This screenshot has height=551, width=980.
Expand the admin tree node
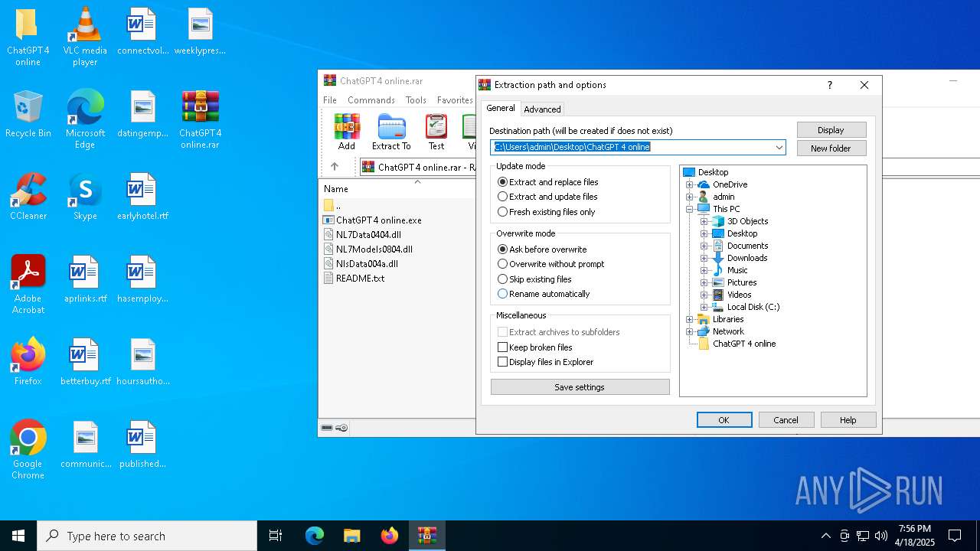click(689, 197)
